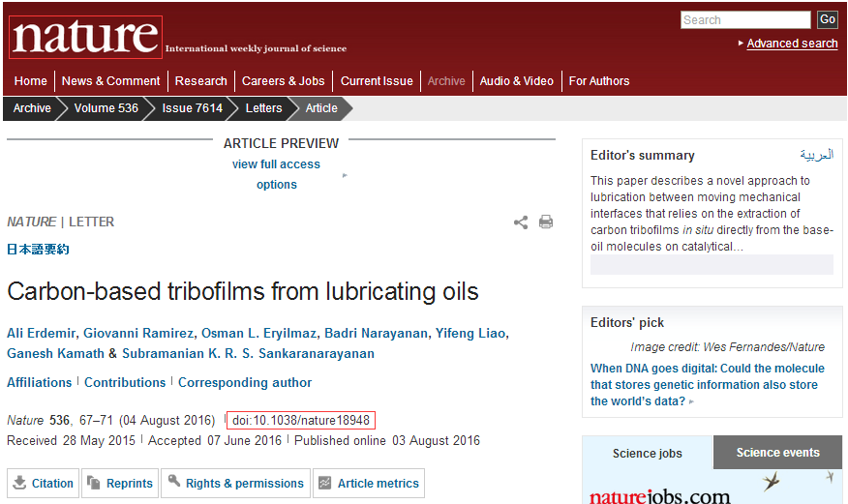Image resolution: width=848 pixels, height=504 pixels.
Task: Select Volume 536 breadcrumb
Action: (x=106, y=108)
